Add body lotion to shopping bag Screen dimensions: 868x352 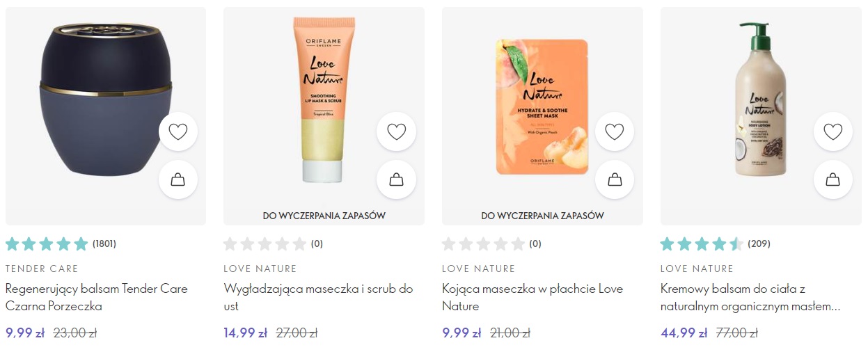pos(833,179)
